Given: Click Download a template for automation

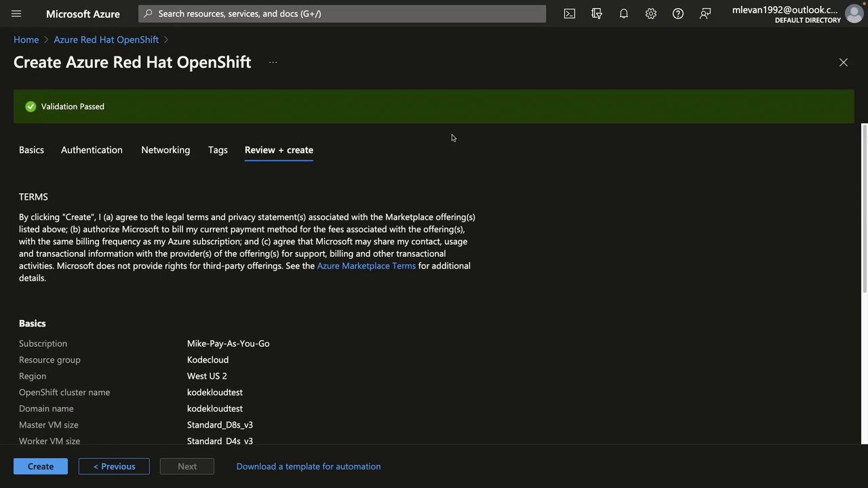Looking at the screenshot, I should (309, 466).
